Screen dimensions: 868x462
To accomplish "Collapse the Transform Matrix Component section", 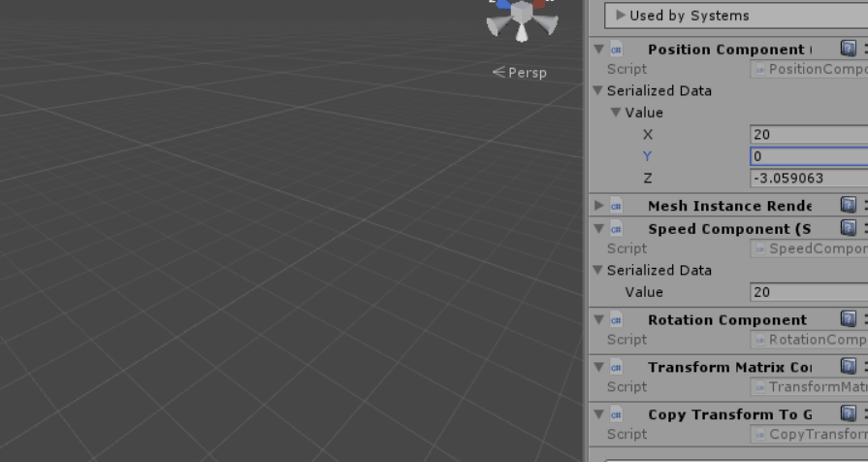I will tap(598, 366).
